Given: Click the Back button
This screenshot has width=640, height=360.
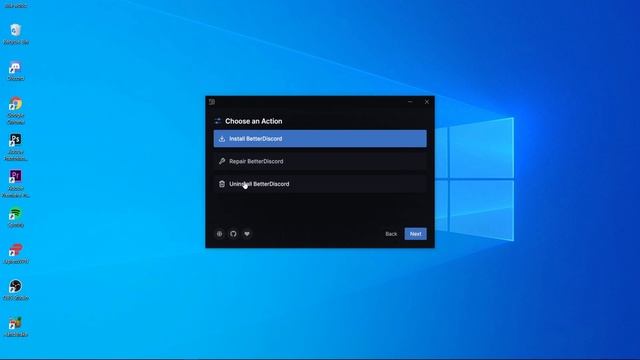Looking at the screenshot, I should tap(391, 234).
